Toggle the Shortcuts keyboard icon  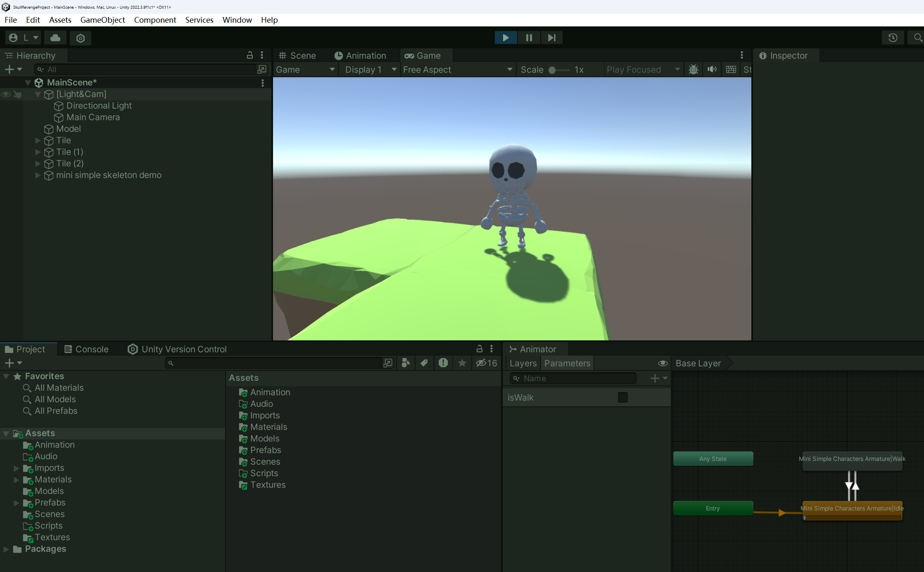click(731, 69)
